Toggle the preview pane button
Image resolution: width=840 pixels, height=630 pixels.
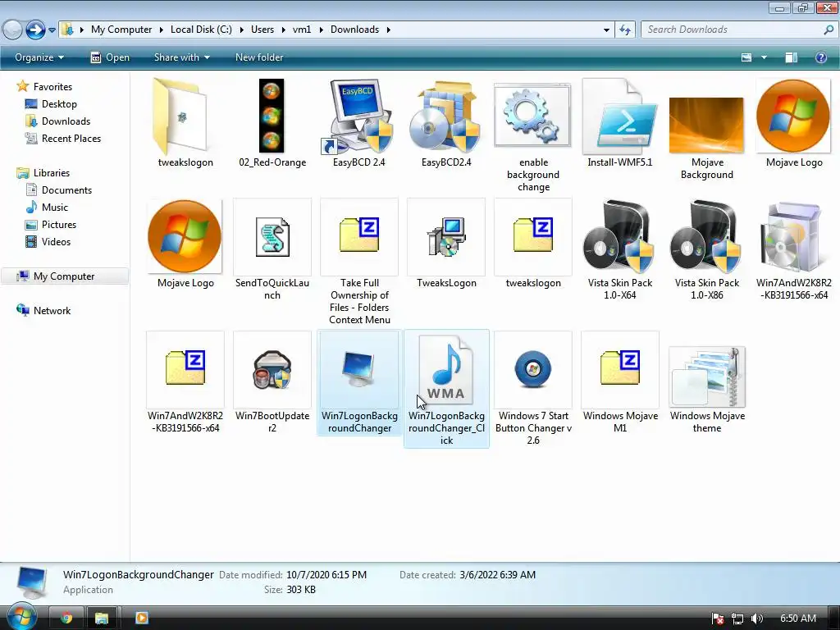[x=792, y=57]
